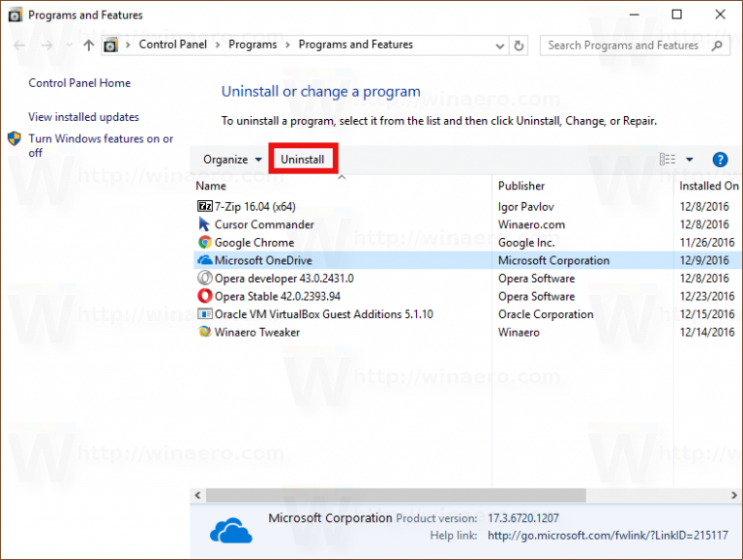The image size is (743, 560).
Task: Click the 7-Zip program icon
Action: [205, 206]
